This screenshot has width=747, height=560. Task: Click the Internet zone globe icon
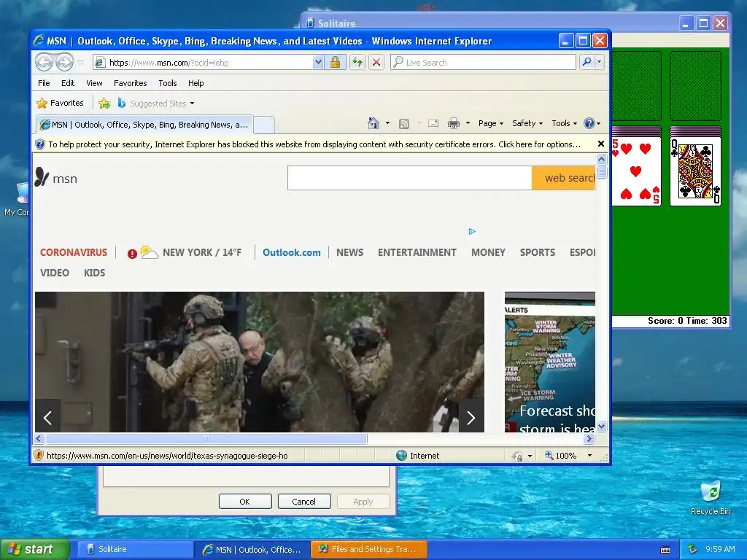click(402, 455)
